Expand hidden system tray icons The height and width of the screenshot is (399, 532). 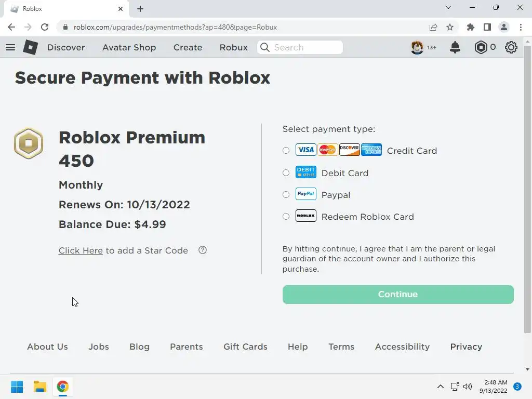point(441,387)
